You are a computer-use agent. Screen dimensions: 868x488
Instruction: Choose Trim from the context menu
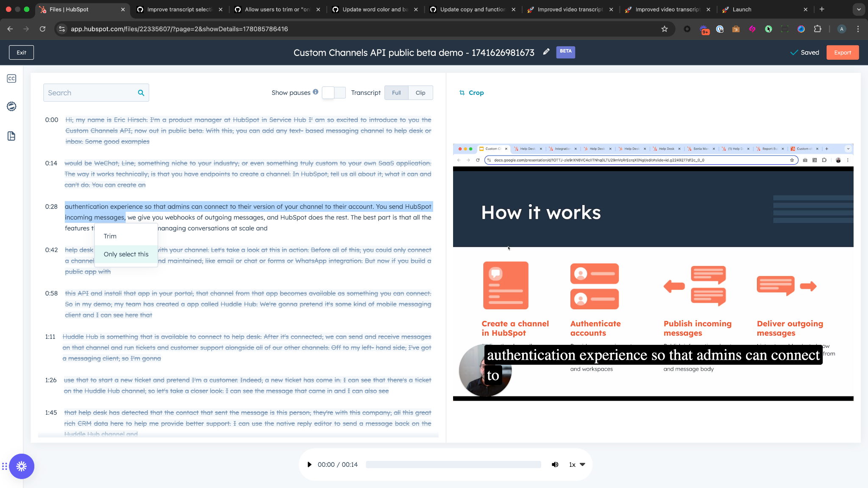pyautogui.click(x=126, y=236)
